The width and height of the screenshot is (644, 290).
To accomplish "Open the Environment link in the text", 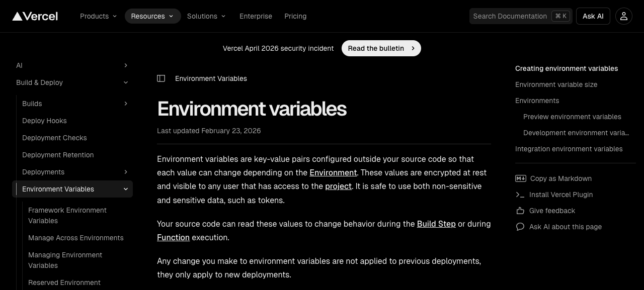I will [333, 172].
